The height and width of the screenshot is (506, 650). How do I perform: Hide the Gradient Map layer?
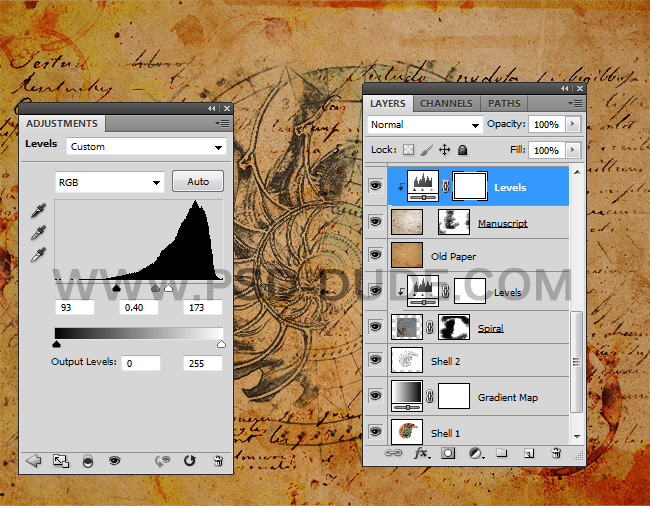tap(375, 395)
